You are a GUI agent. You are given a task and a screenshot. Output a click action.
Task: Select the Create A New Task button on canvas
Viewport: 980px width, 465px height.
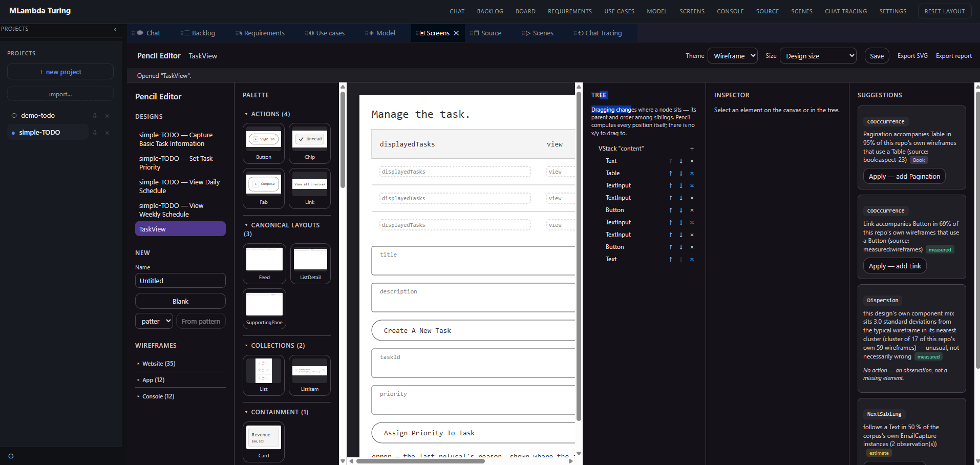(x=473, y=330)
